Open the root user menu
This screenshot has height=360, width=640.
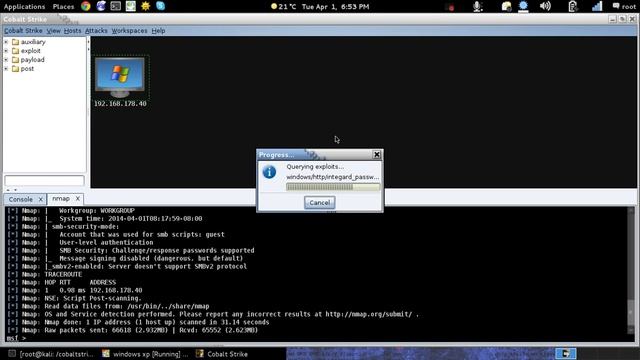click(x=624, y=7)
